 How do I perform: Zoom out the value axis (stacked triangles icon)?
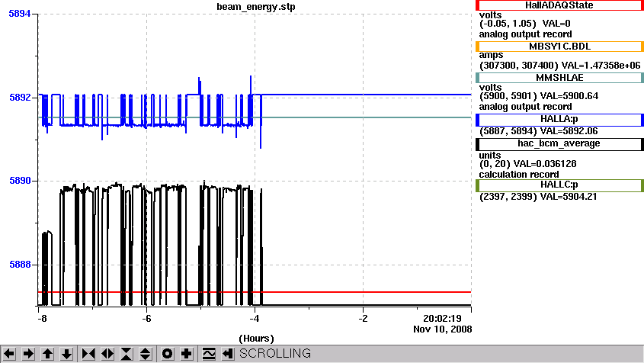click(x=146, y=354)
